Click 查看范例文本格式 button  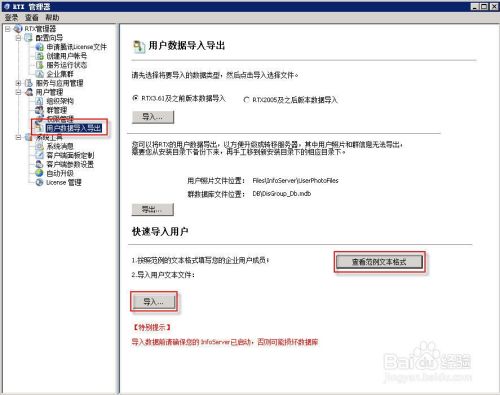click(x=379, y=262)
